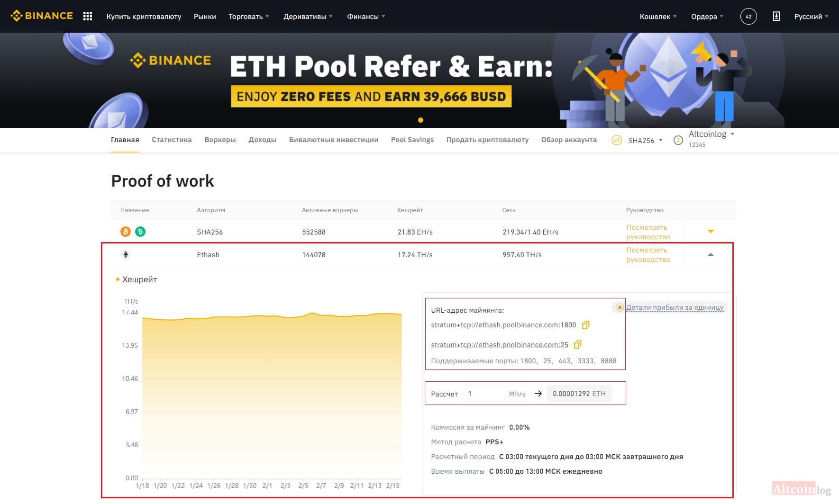839x504 pixels.
Task: Open the Ордера dropdown menu
Action: [707, 17]
